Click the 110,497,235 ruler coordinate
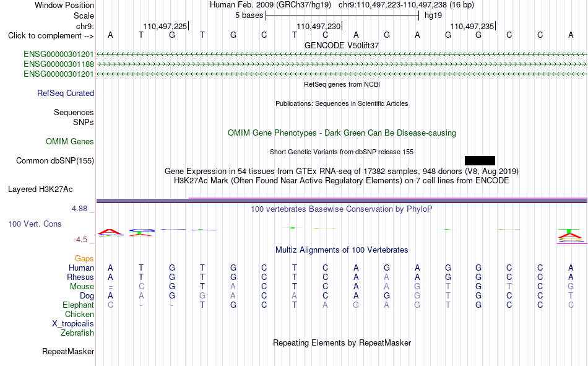Screen dimensions: 588x366 point(472,26)
